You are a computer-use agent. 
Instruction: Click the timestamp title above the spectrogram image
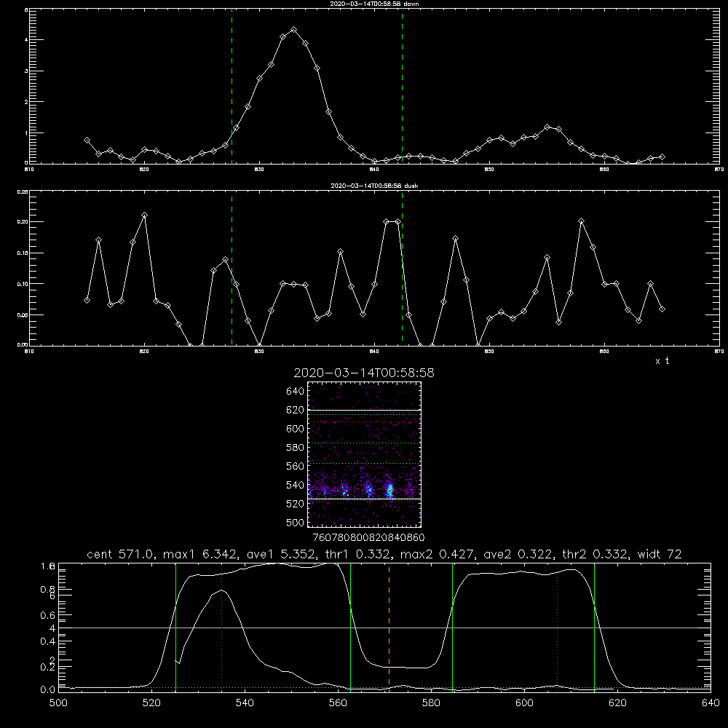pos(364,373)
